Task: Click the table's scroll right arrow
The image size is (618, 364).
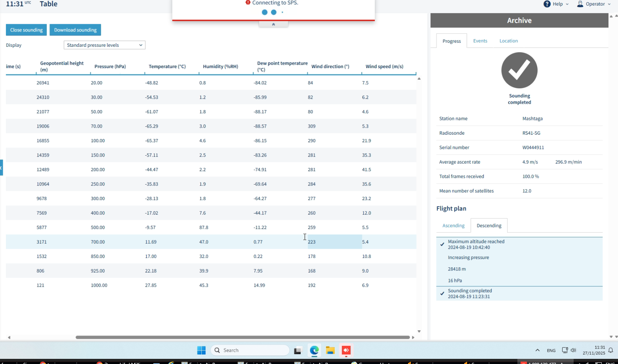Action: [x=413, y=337]
